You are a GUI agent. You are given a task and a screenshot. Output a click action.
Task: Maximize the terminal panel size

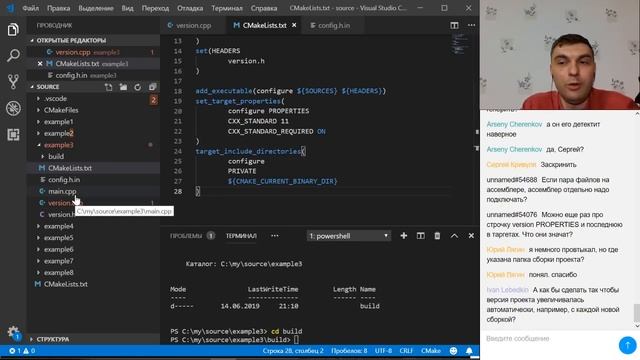click(x=454, y=236)
